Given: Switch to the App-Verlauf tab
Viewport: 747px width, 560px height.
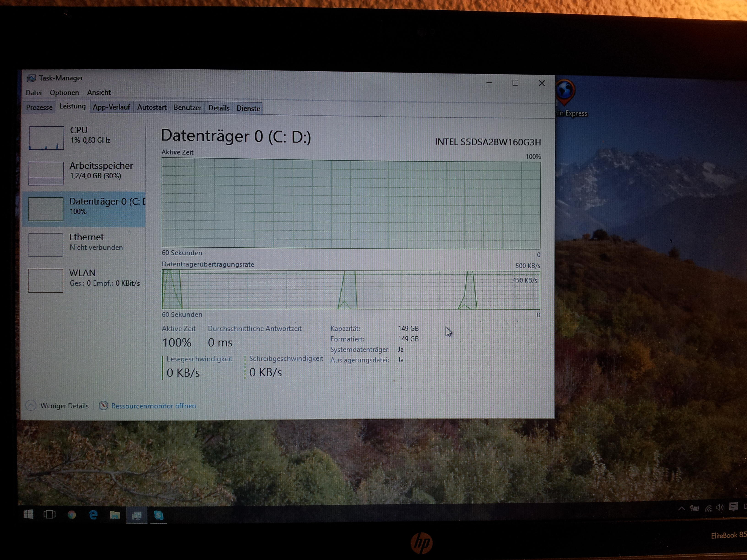Looking at the screenshot, I should [x=111, y=107].
